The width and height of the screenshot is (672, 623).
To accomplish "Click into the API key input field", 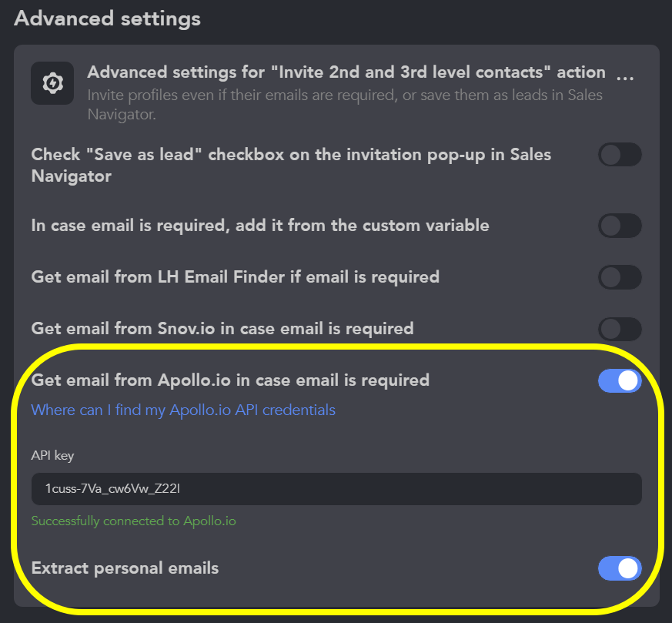I will (336, 489).
